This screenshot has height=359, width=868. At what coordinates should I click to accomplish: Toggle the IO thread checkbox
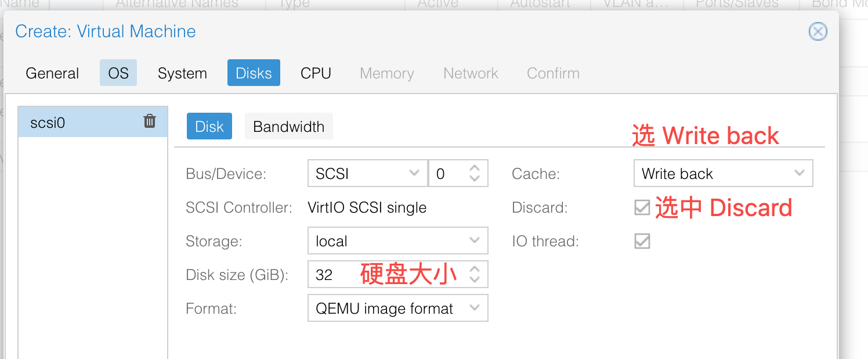click(642, 241)
